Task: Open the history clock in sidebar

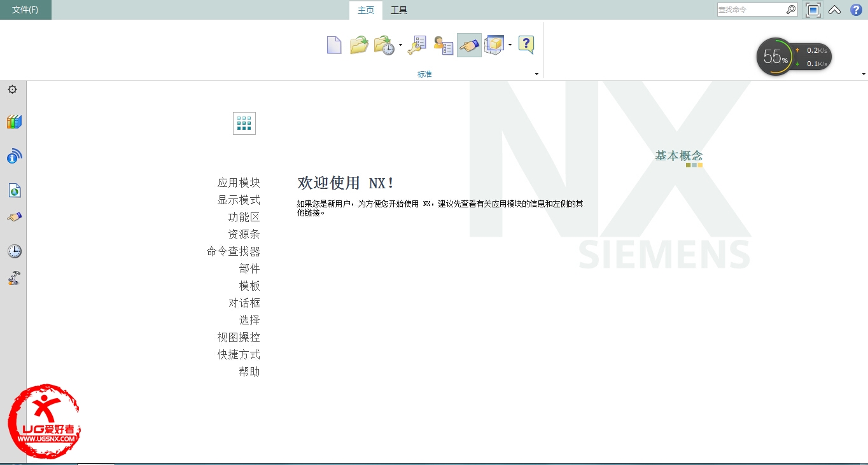Action: pyautogui.click(x=14, y=251)
